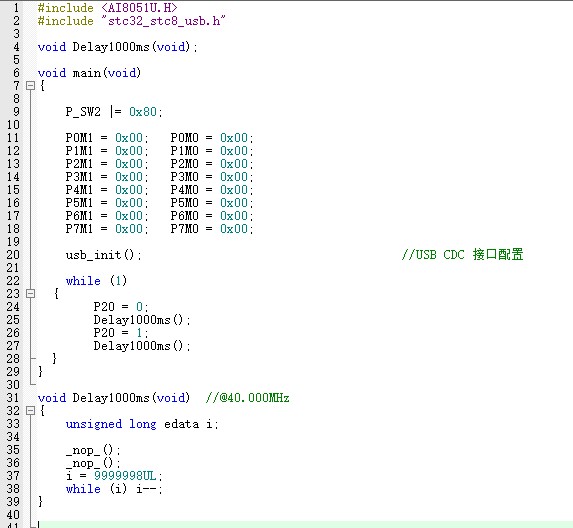Image resolution: width=573 pixels, height=528 pixels.
Task: Click the void main(void) declaration
Action: tap(89, 73)
